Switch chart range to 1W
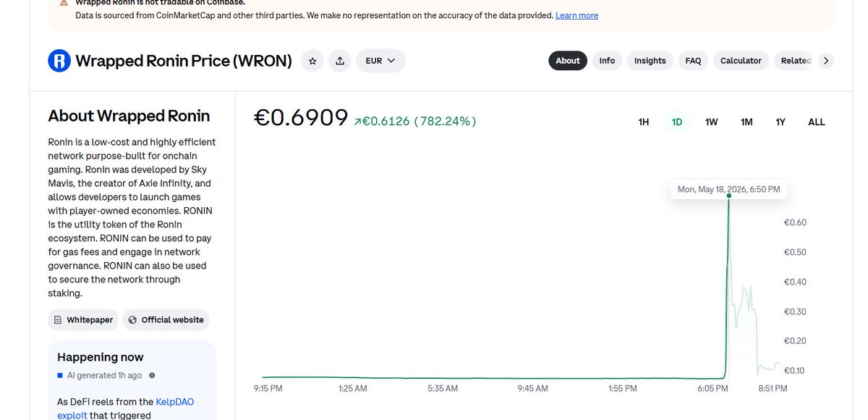 (712, 122)
